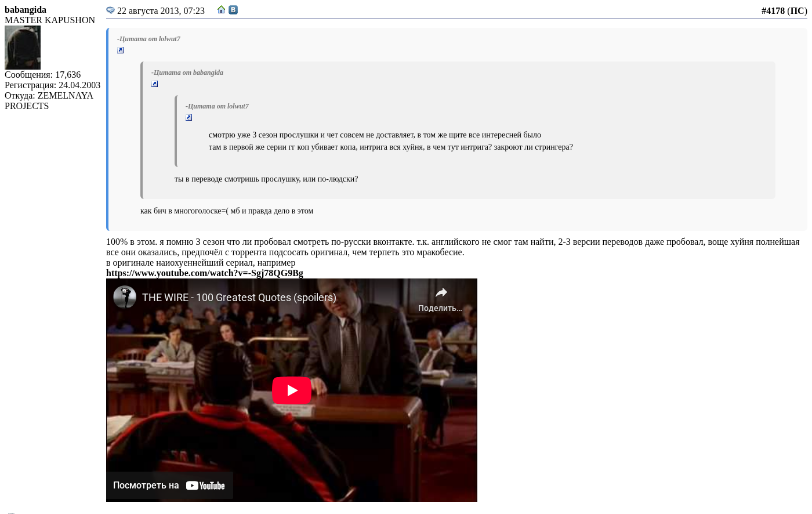The width and height of the screenshot is (812, 514).
Task: Click THE WIRE video title text
Action: tap(239, 298)
